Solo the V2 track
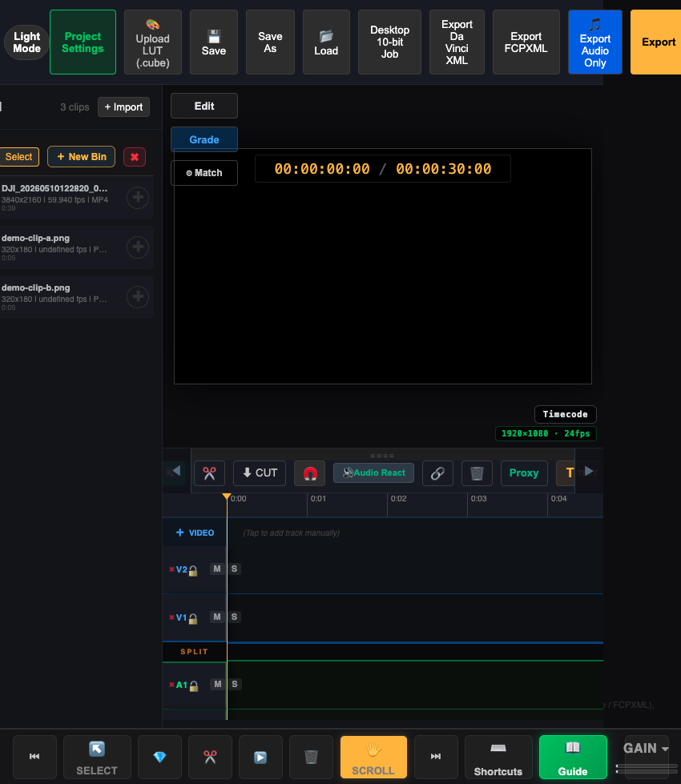681x784 pixels. click(234, 569)
